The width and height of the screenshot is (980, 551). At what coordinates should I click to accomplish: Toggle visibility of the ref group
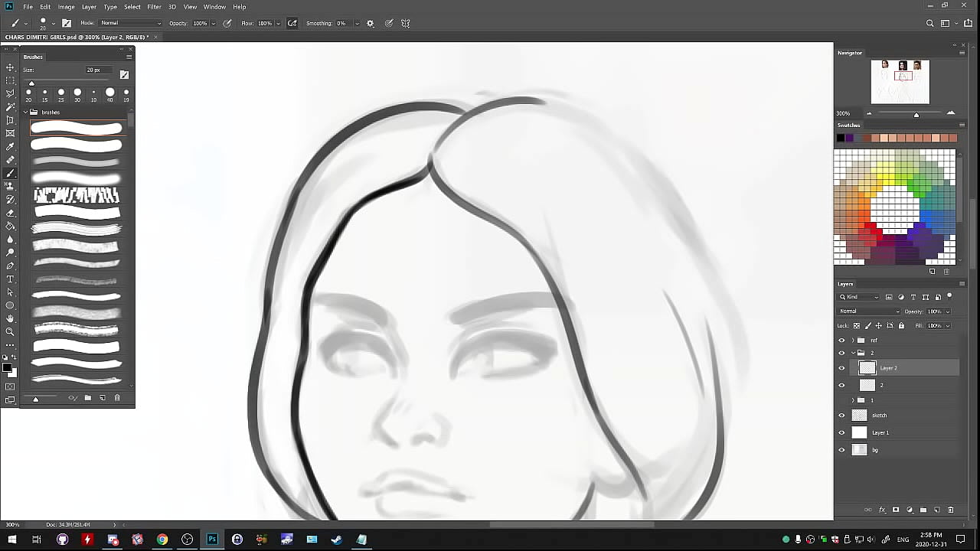[841, 341]
